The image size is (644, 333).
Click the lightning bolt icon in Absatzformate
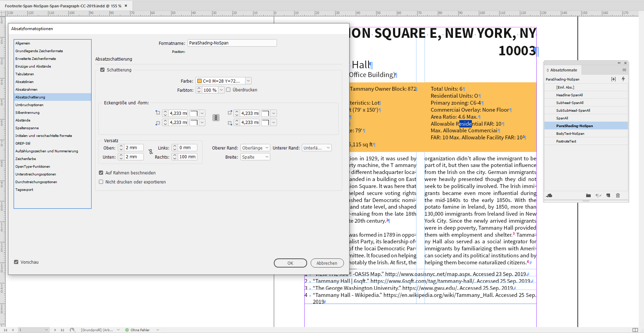pos(623,79)
